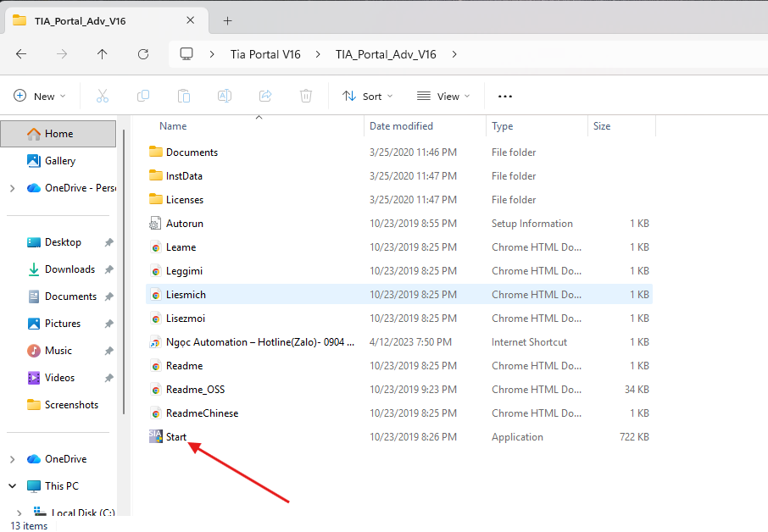Open the Sort dropdown menu
Viewport: 768px width, 532px height.
click(362, 97)
